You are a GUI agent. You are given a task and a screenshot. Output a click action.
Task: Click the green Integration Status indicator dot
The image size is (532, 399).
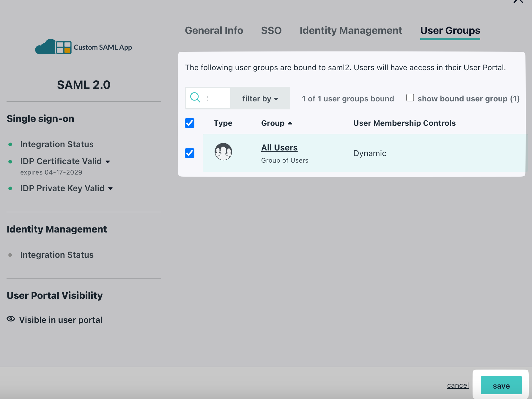click(x=11, y=144)
